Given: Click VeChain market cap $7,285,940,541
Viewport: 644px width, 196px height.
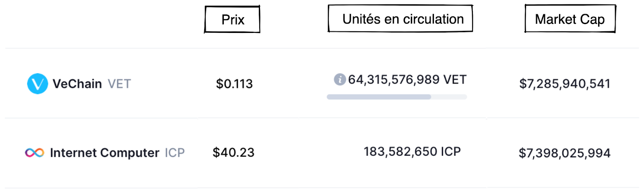Looking at the screenshot, I should 565,84.
